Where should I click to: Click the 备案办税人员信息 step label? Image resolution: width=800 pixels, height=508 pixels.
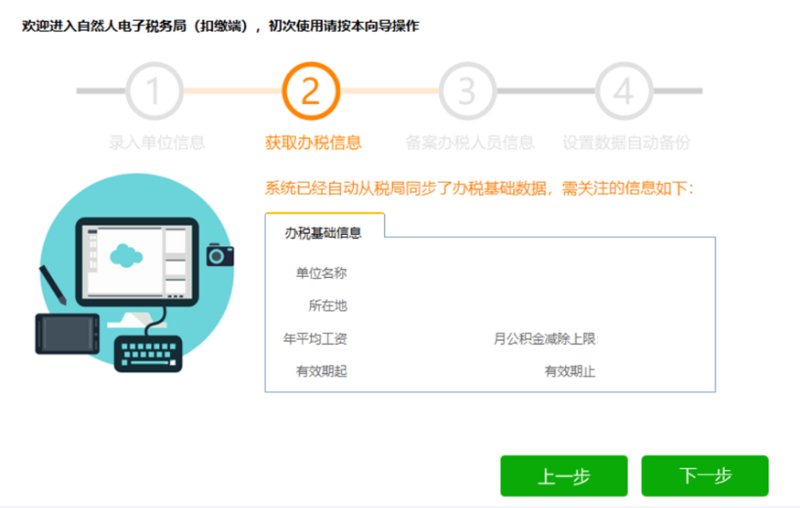coord(470,143)
